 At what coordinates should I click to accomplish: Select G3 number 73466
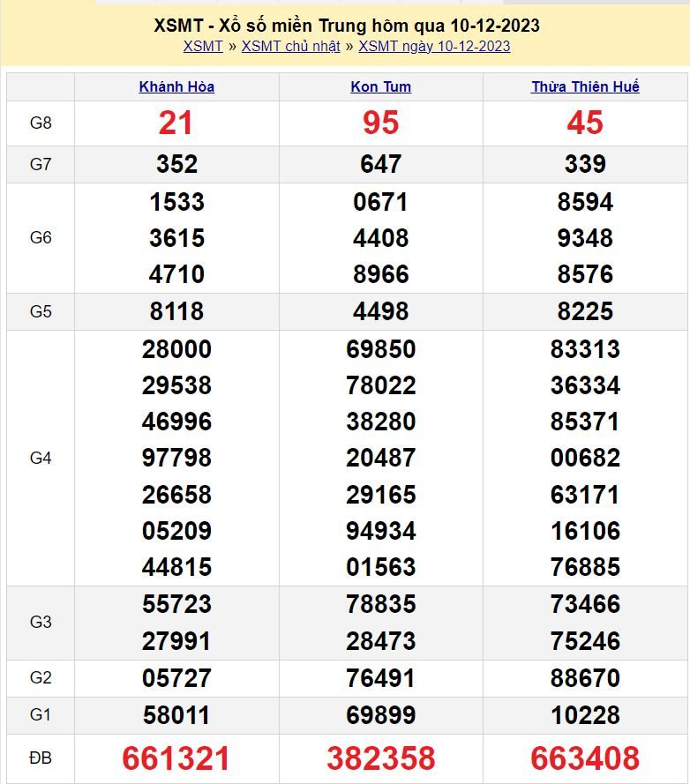click(585, 603)
